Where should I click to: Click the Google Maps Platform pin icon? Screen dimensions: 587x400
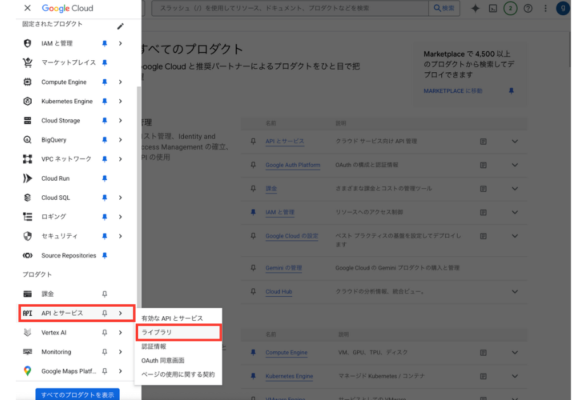tap(104, 371)
